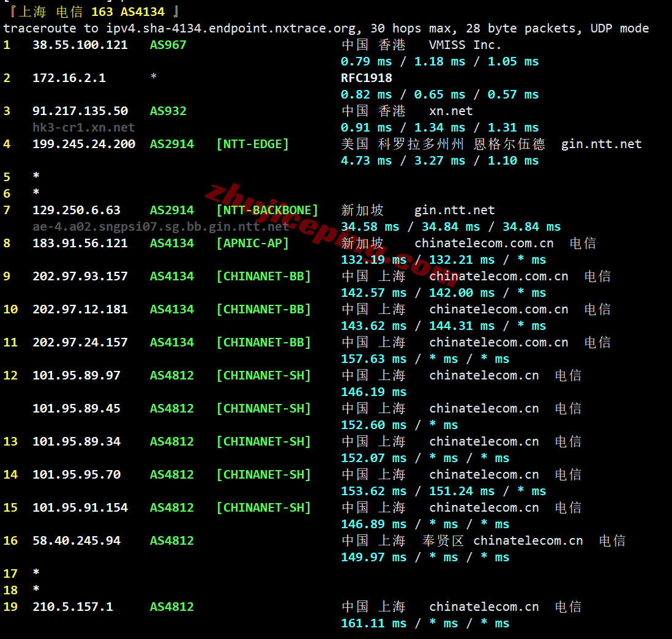Select the IP address 129.250.6.63
672x639 pixels.
77,210
